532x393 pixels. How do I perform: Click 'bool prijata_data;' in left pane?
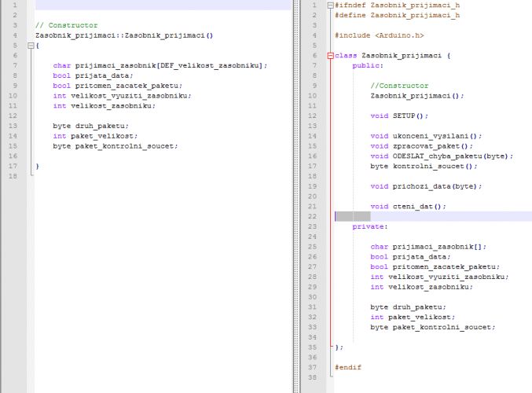[x=93, y=75]
